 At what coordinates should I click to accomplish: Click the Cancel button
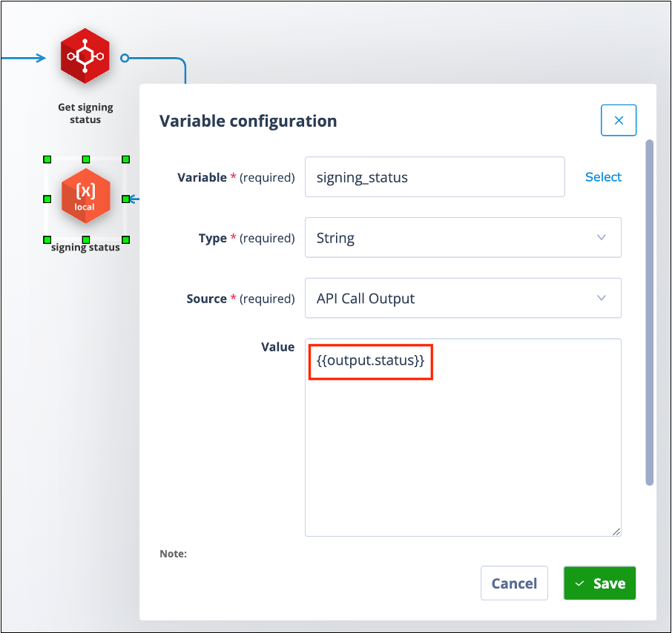[514, 583]
